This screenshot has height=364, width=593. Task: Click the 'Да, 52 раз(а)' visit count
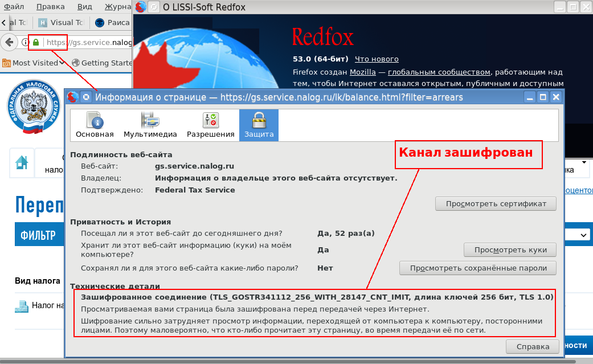coord(346,234)
